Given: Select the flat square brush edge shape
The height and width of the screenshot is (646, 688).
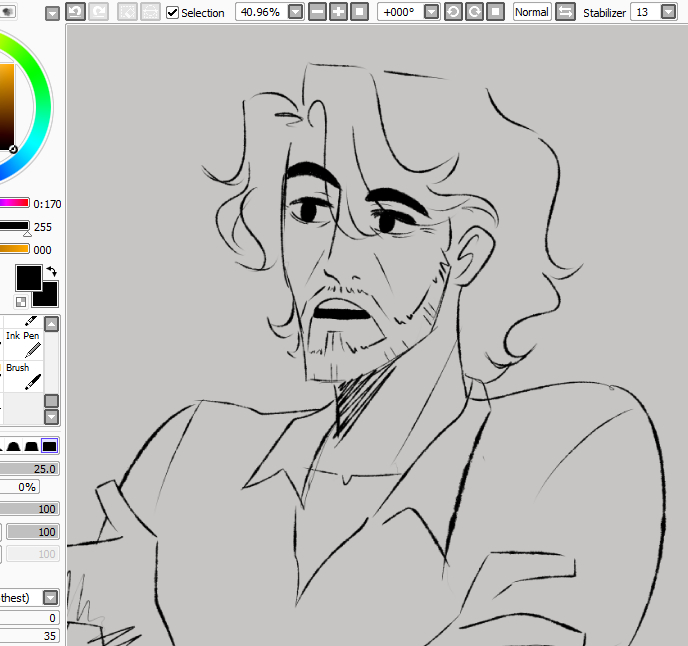Looking at the screenshot, I should coord(50,445).
